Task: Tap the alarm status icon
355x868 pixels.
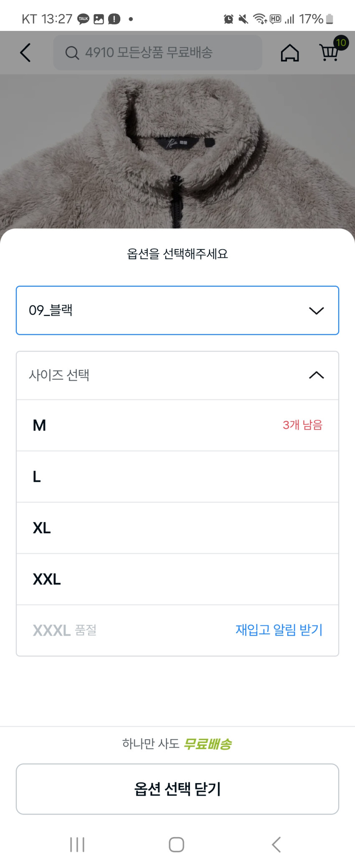Action: [x=228, y=19]
